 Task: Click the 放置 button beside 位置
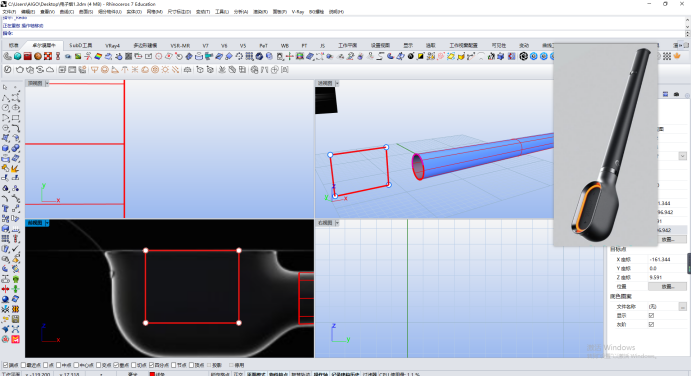point(667,287)
